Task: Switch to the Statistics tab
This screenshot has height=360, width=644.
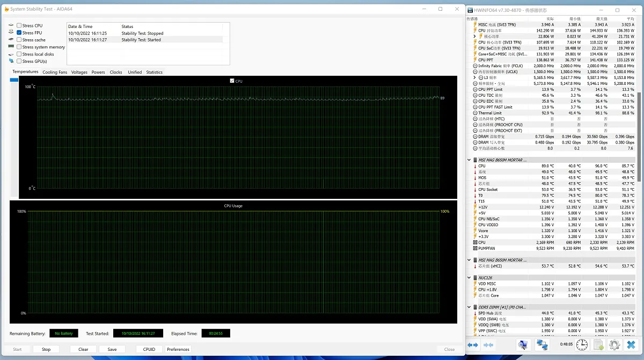Action: [155, 72]
